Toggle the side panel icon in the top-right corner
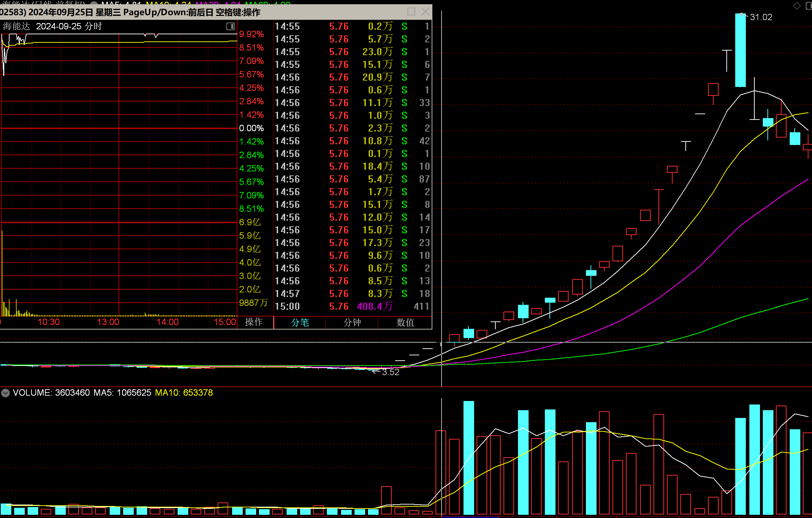The height and width of the screenshot is (518, 812). pos(809,6)
